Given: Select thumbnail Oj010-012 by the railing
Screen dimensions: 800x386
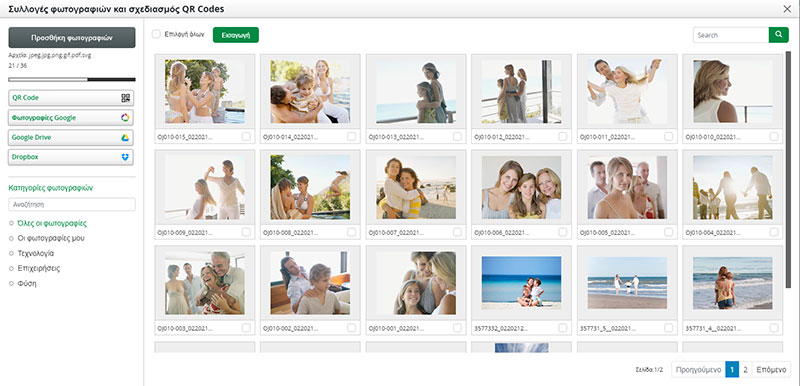Looking at the screenshot, I should [x=521, y=91].
